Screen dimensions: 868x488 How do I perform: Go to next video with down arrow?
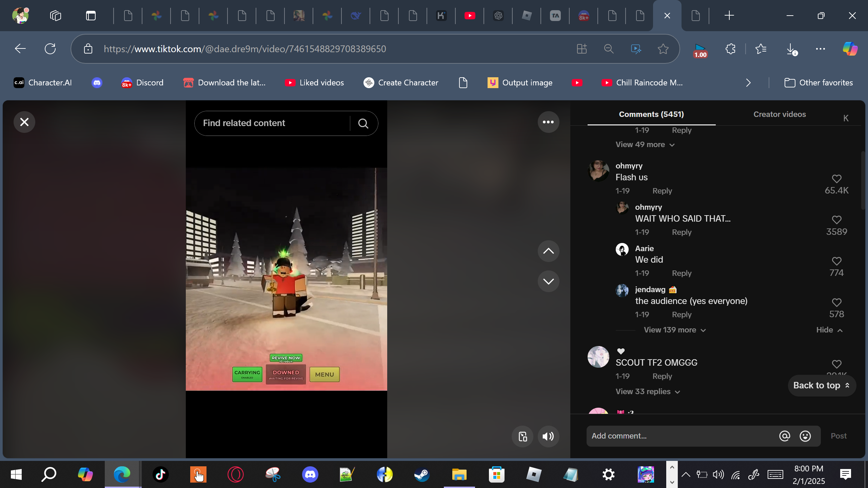[548, 281]
